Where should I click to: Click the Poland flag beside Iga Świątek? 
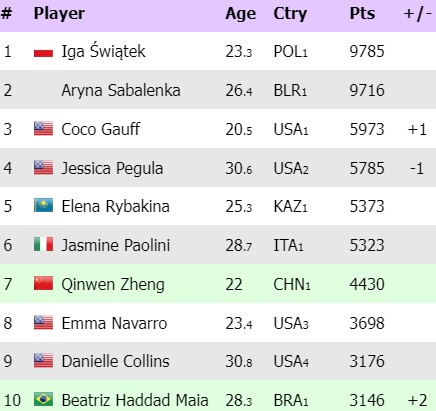pos(43,52)
